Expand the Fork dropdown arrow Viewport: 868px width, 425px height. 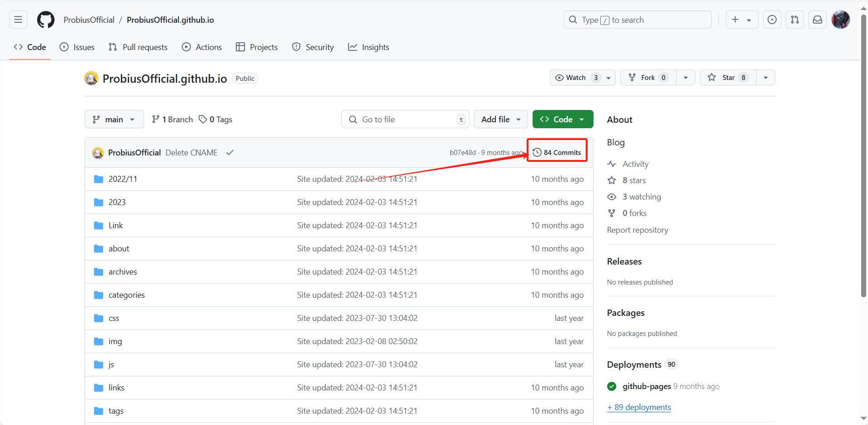click(x=686, y=78)
